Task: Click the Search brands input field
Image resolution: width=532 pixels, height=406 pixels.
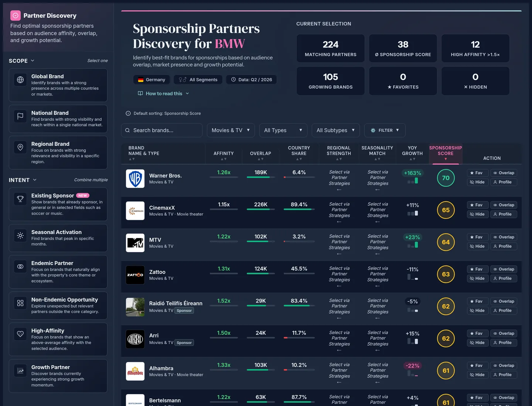Action: click(x=162, y=130)
